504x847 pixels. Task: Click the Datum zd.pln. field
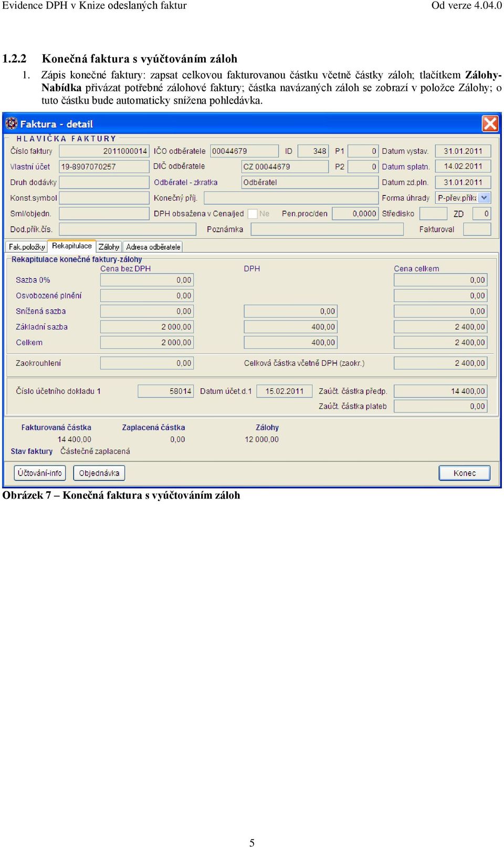click(x=463, y=182)
